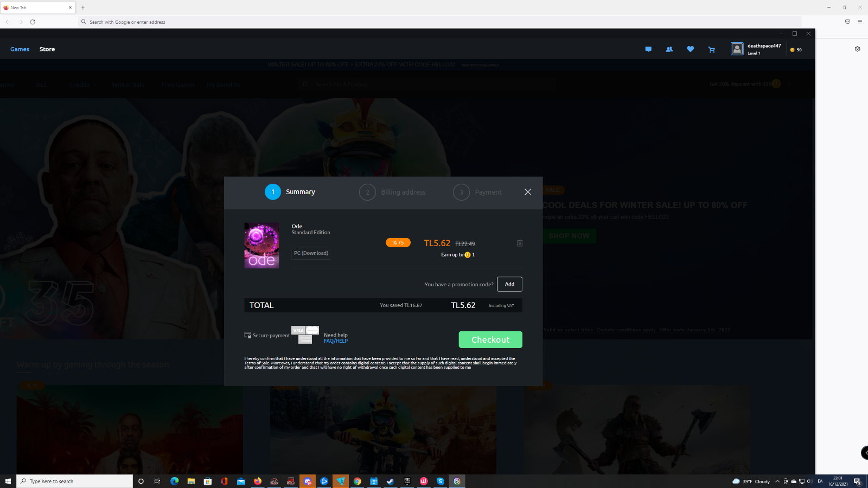Focus the browser address bar
The width and height of the screenshot is (868, 488).
click(x=439, y=22)
